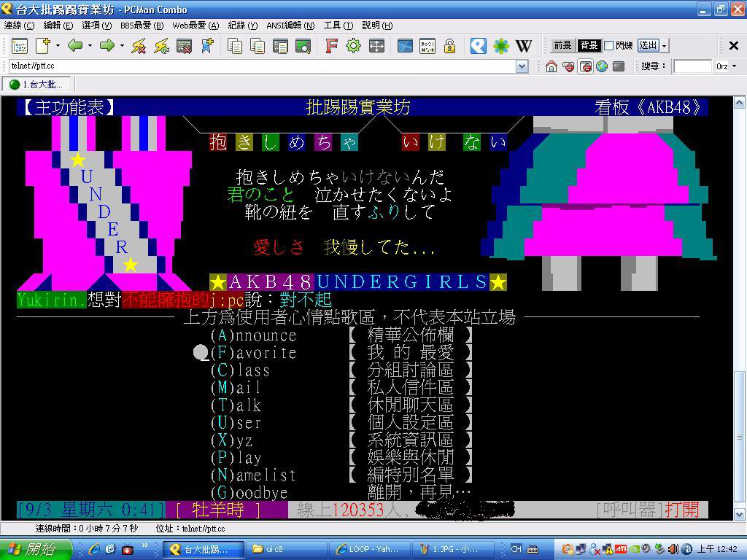The height and width of the screenshot is (560, 747).
Task: Click the globe icon beside address bar
Action: (x=602, y=66)
